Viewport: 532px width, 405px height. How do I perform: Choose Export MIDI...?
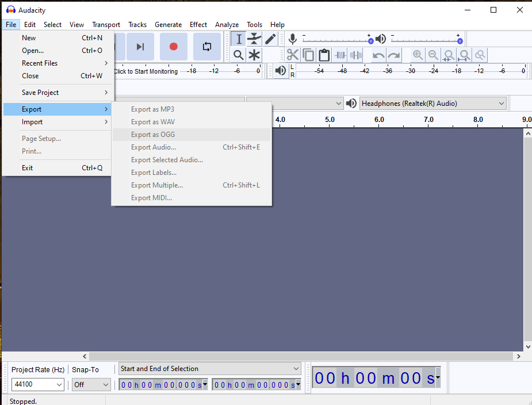pyautogui.click(x=192, y=198)
